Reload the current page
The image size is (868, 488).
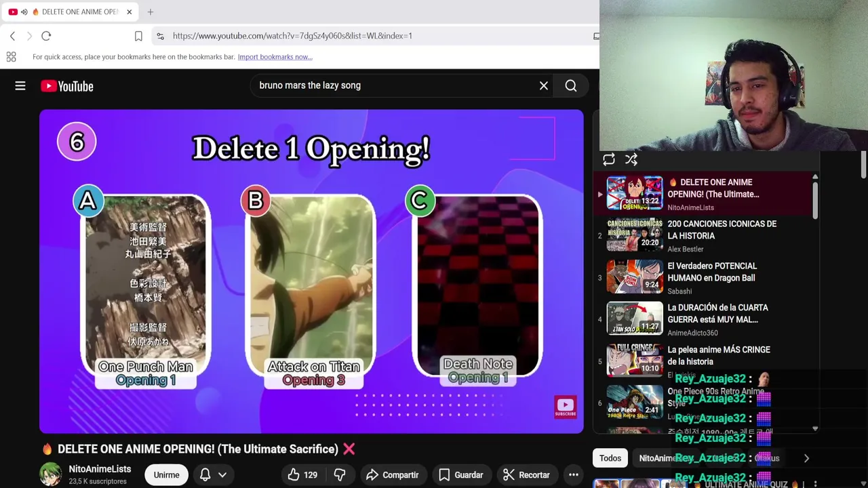(46, 36)
